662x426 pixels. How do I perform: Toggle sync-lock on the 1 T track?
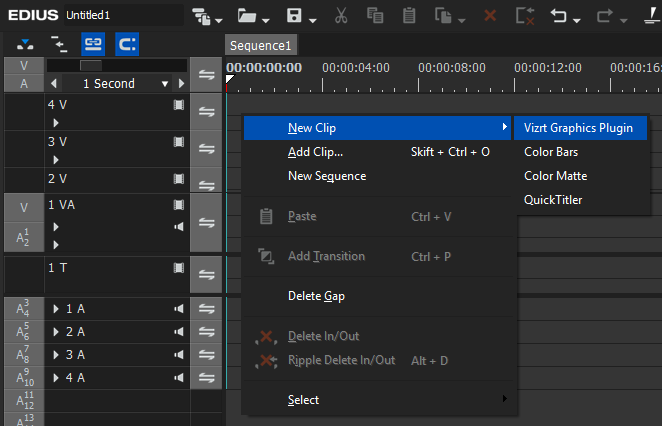pos(206,274)
